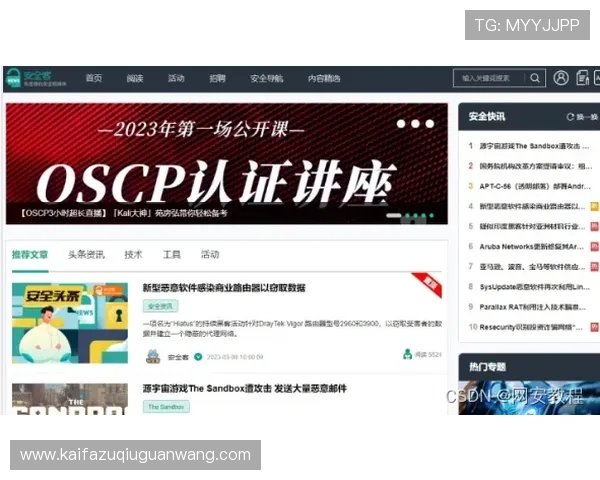The width and height of the screenshot is (600, 480).
Task: Open the 招聘 navigation item
Action: click(217, 78)
